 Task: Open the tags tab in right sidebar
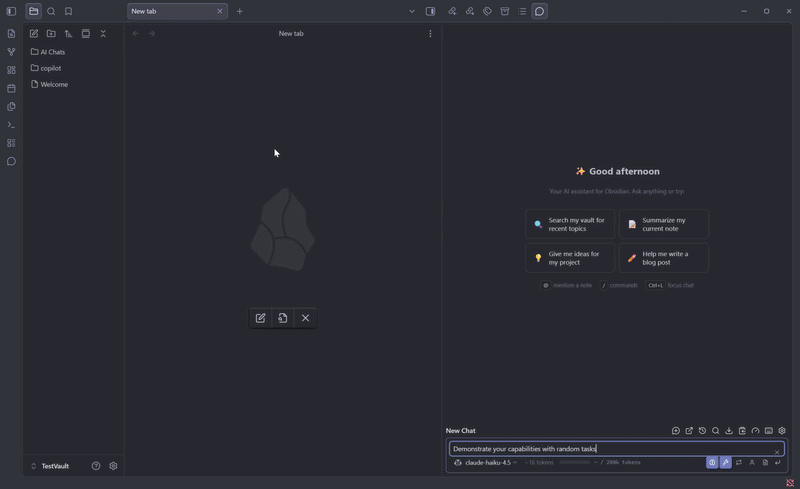pos(487,11)
